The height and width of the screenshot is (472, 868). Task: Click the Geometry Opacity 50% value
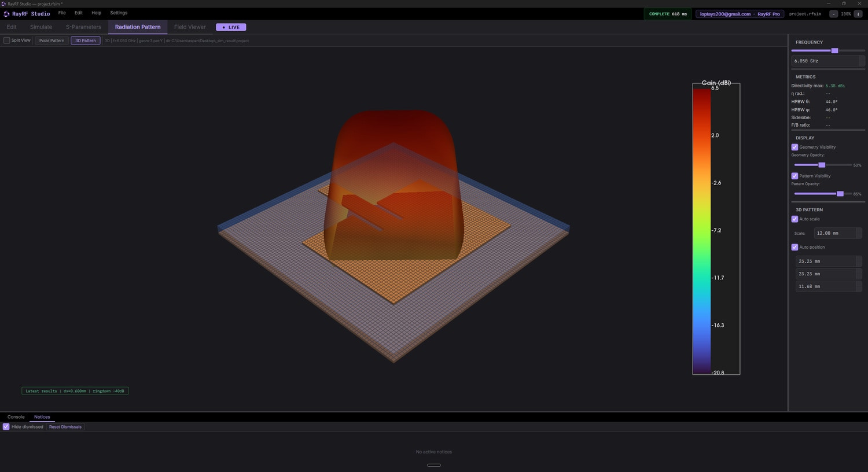point(858,165)
